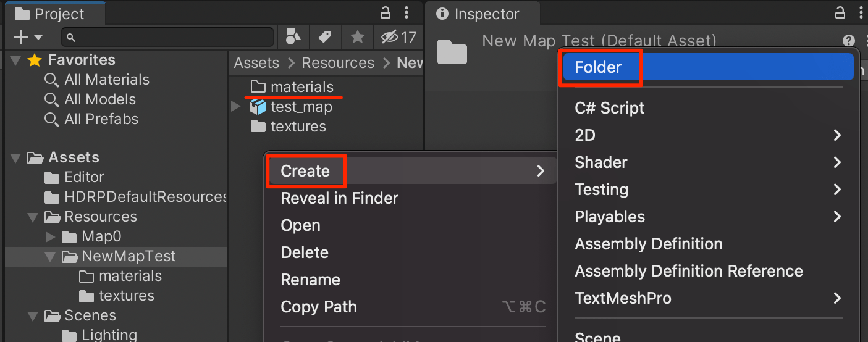Select the Map0 folder name

point(102,236)
